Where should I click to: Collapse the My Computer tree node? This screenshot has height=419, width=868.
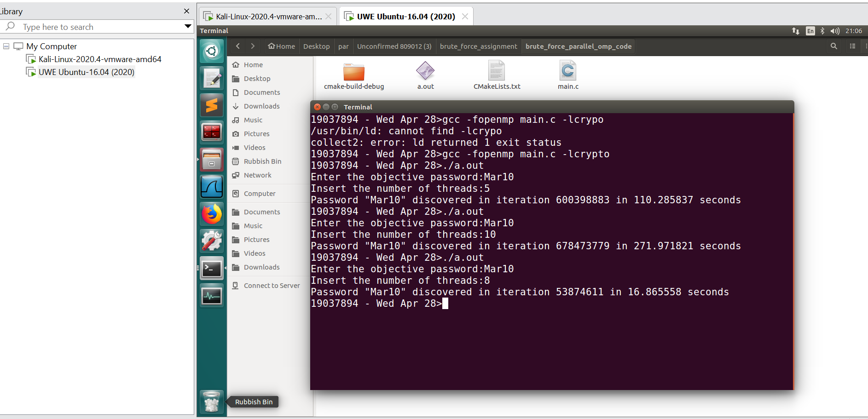tap(6, 46)
